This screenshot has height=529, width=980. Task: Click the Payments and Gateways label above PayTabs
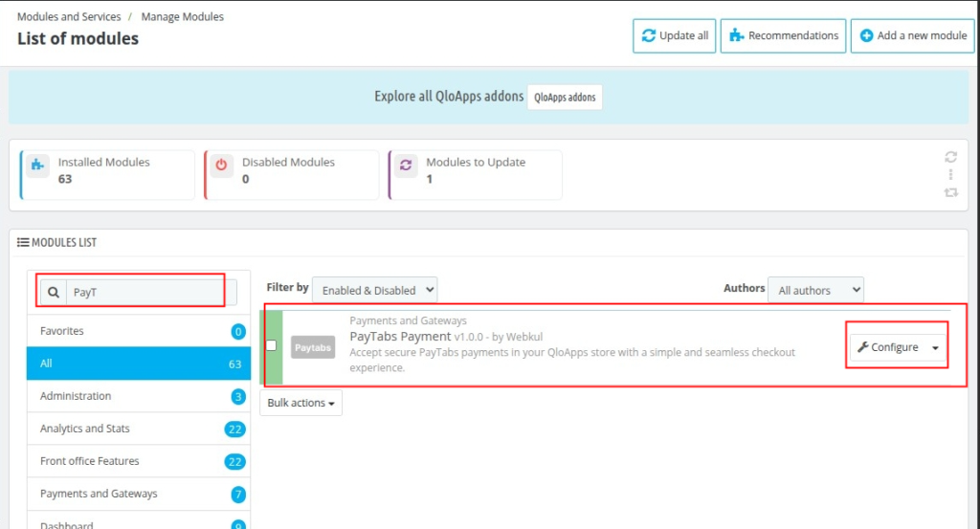[x=408, y=320]
